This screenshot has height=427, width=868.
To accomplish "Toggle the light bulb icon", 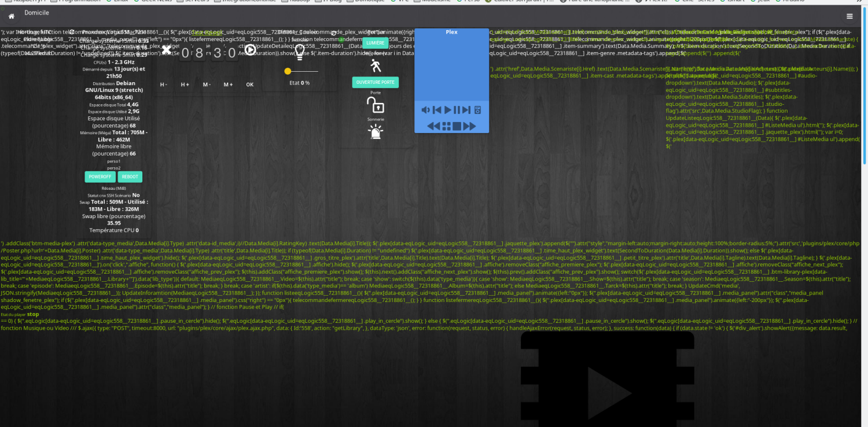I will [x=300, y=53].
